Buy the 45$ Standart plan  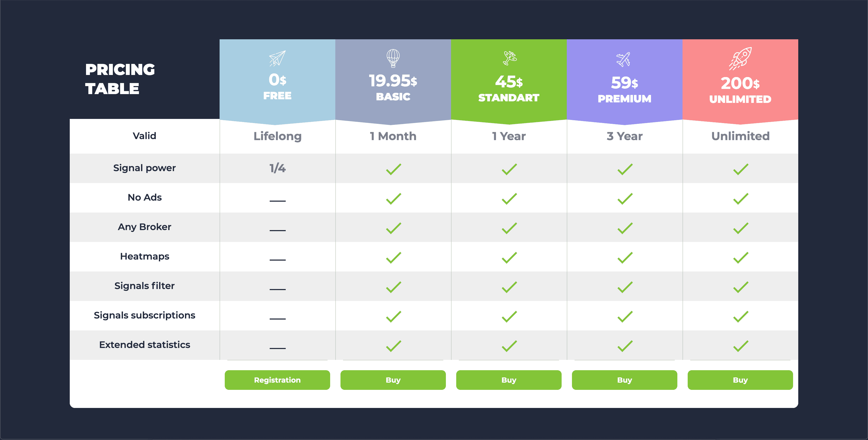click(x=508, y=380)
